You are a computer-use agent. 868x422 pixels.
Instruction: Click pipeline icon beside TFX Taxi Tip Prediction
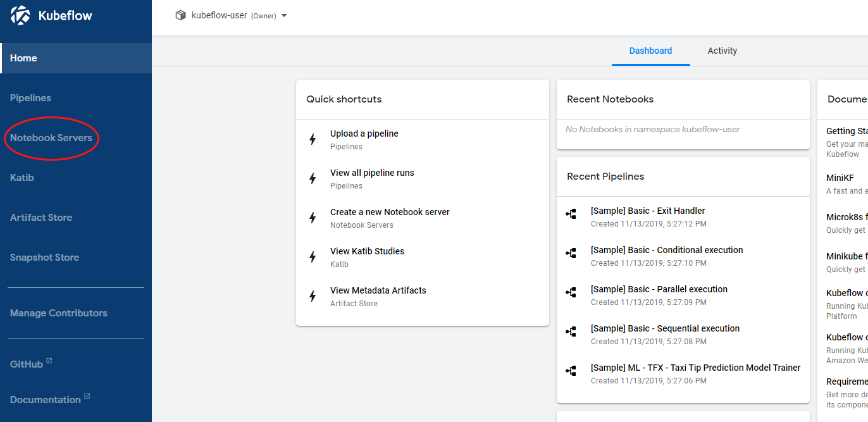pyautogui.click(x=571, y=371)
